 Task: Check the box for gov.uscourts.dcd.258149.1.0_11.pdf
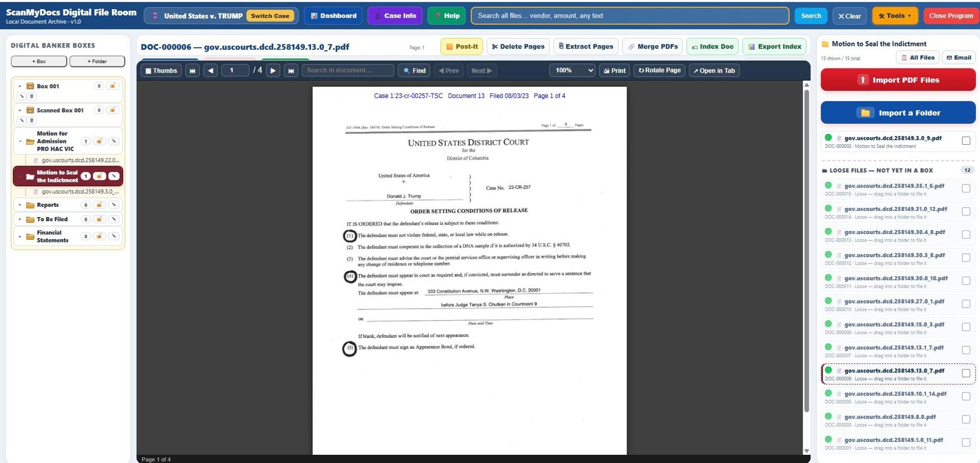966,443
